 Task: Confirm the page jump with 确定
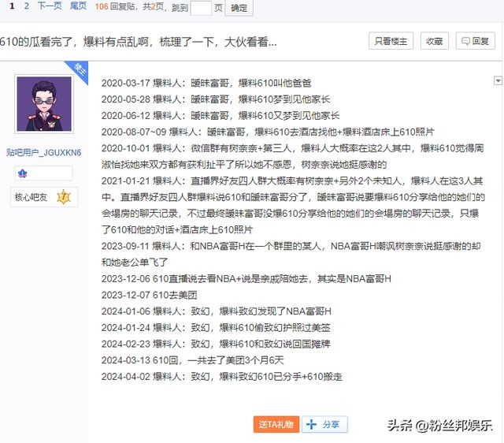pos(239,8)
